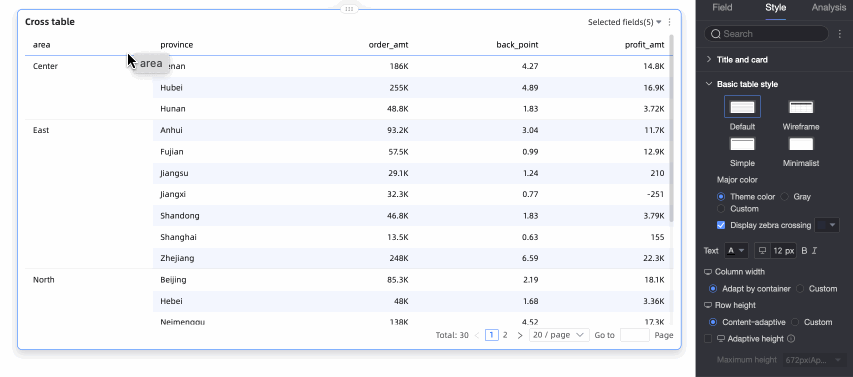The width and height of the screenshot is (853, 377).
Task: Switch to the Style tab
Action: point(775,8)
